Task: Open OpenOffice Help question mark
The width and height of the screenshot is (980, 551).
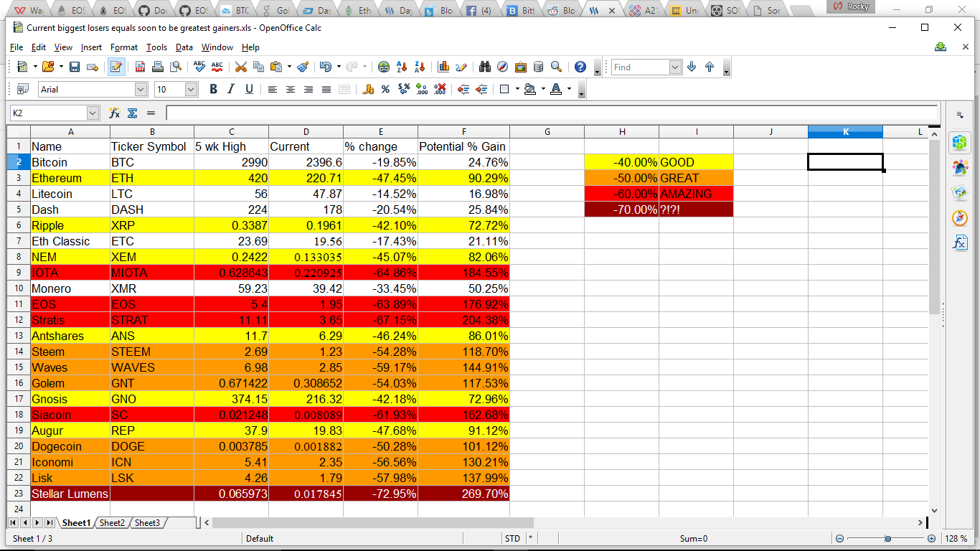Action: (x=580, y=67)
